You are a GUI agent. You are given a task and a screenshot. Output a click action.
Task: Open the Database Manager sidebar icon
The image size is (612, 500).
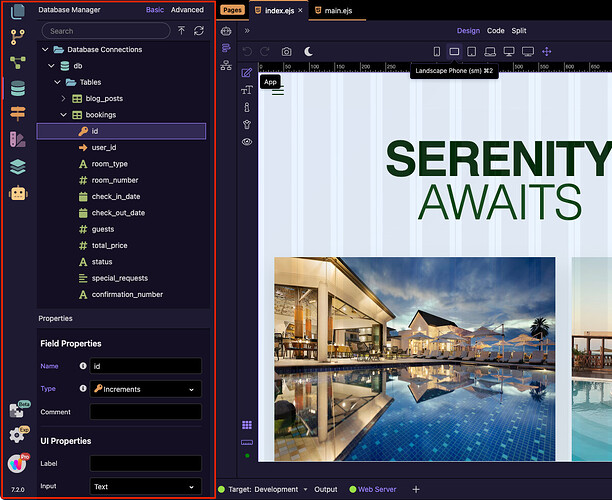click(17, 89)
